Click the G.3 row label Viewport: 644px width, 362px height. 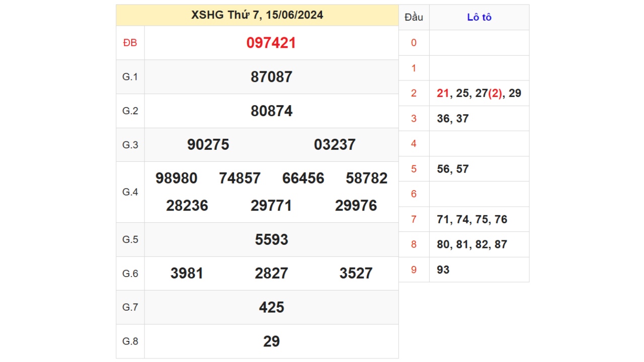click(130, 145)
